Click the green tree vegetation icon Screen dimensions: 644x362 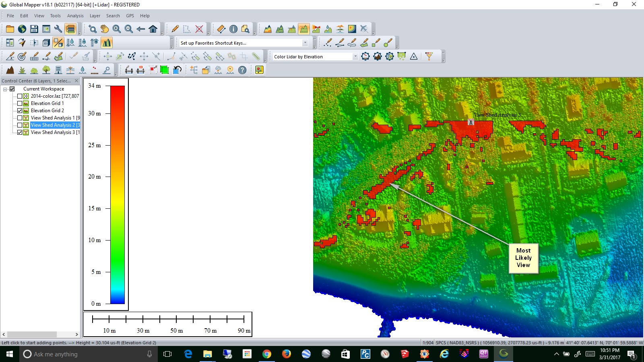pos(46,70)
